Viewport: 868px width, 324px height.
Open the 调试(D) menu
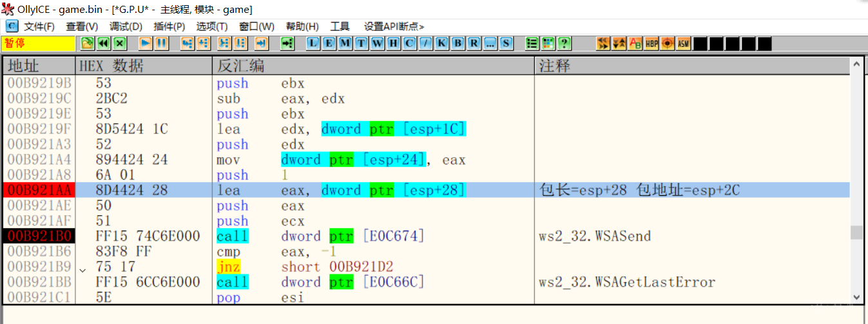pyautogui.click(x=126, y=26)
